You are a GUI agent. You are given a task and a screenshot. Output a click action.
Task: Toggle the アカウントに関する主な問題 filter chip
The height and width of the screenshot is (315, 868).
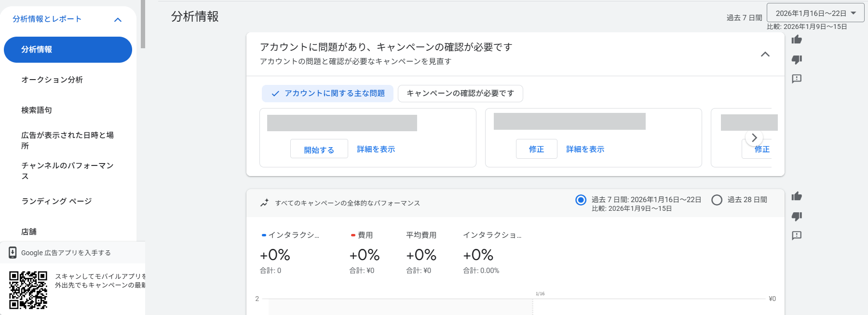[327, 94]
